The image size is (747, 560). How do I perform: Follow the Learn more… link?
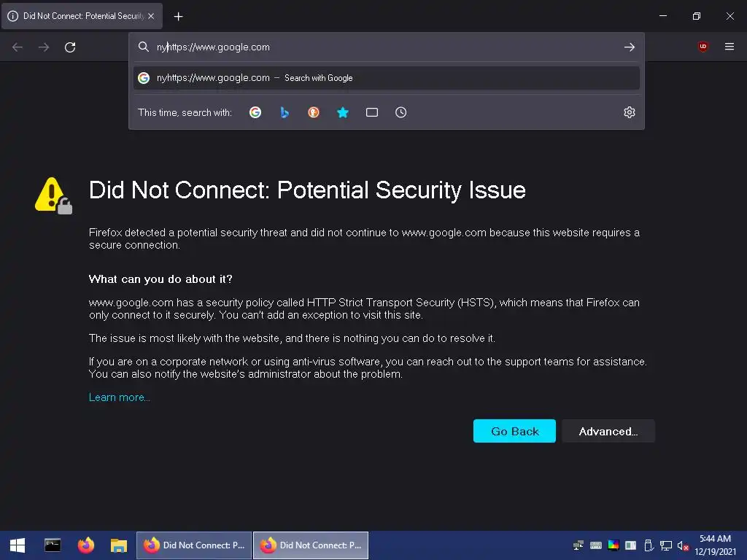click(x=119, y=397)
